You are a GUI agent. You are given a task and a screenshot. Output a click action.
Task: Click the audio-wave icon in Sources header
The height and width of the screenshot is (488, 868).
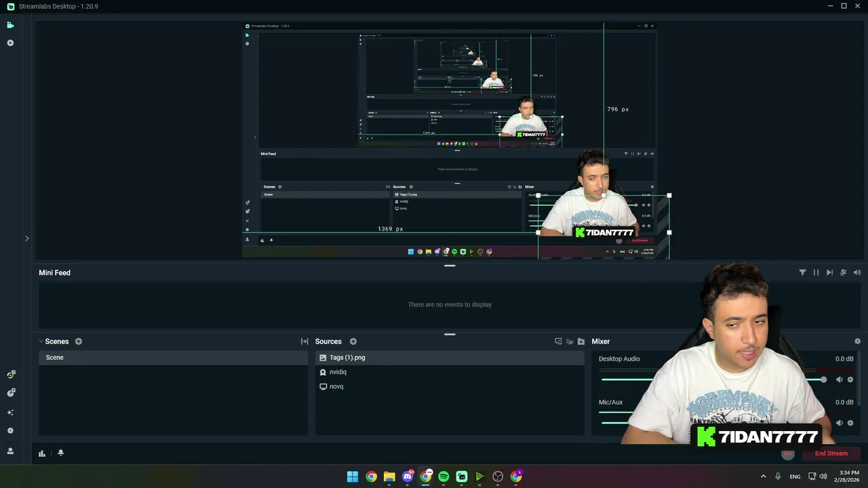pos(570,342)
